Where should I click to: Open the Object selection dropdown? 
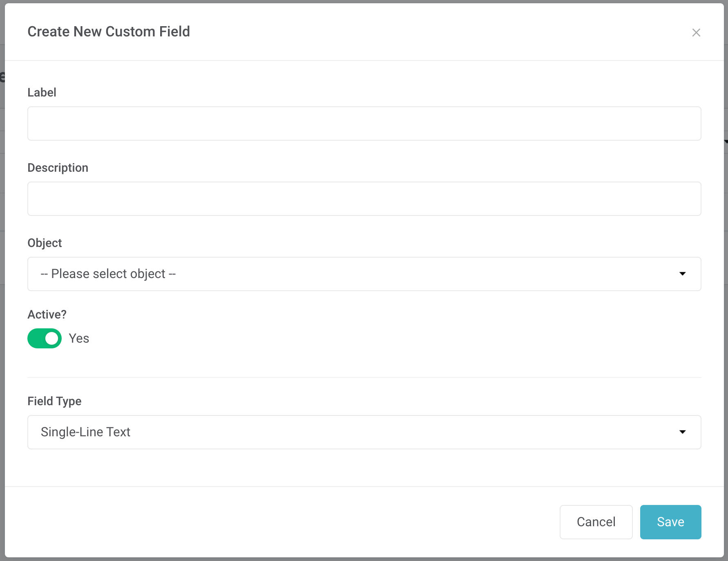[x=364, y=274]
